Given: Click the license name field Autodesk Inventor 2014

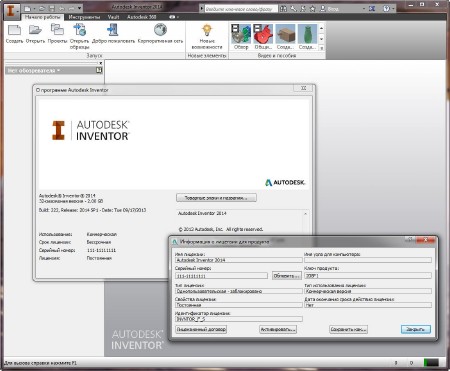Looking at the screenshot, I should (x=239, y=260).
